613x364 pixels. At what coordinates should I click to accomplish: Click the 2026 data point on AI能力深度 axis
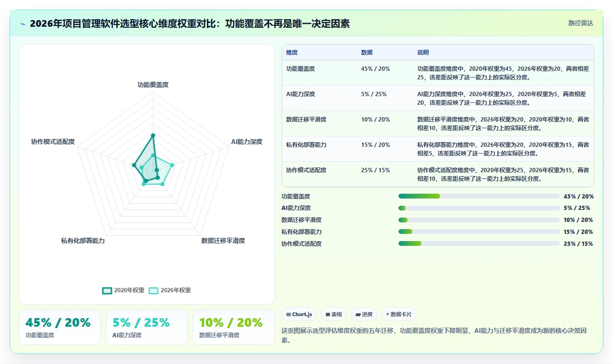coord(172,165)
